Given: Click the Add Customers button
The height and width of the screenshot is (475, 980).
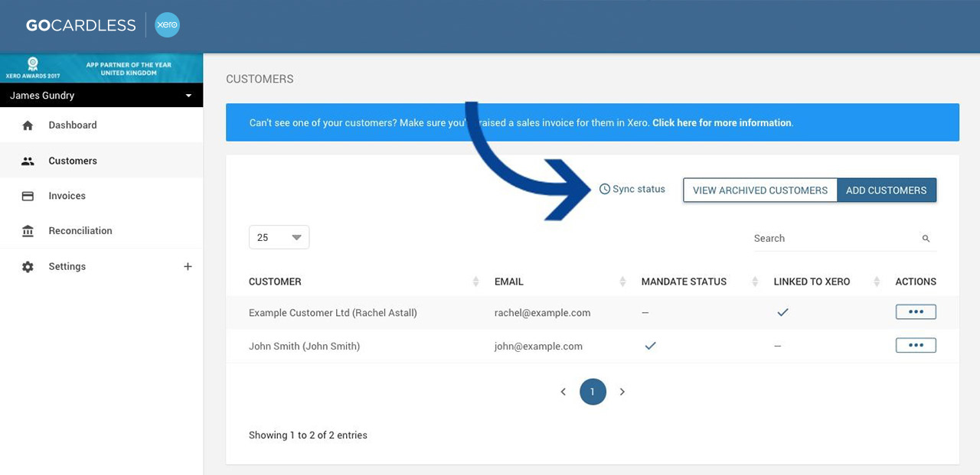Looking at the screenshot, I should [x=887, y=190].
